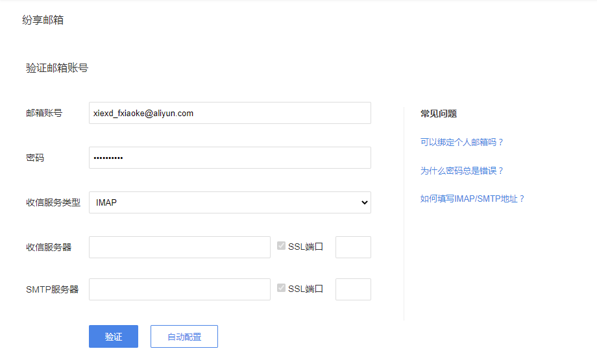Viewport: 597px width, 364px height.
Task: Click the SMTP服务器 port number field
Action: [353, 289]
